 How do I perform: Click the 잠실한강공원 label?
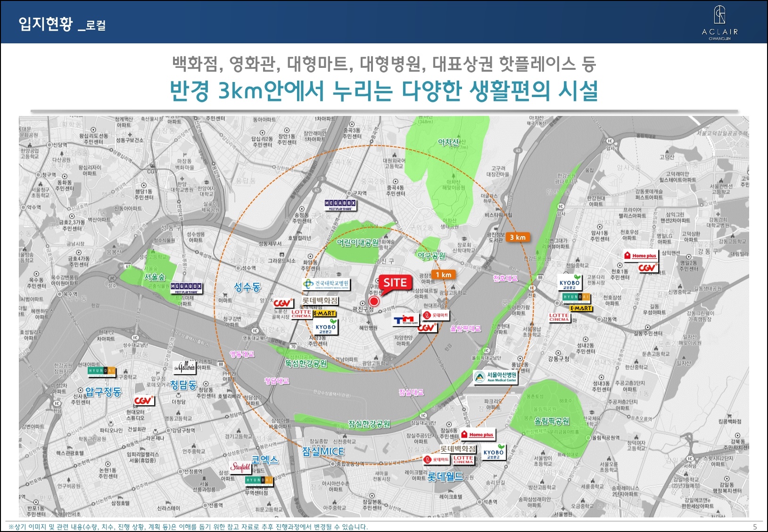[x=369, y=424]
